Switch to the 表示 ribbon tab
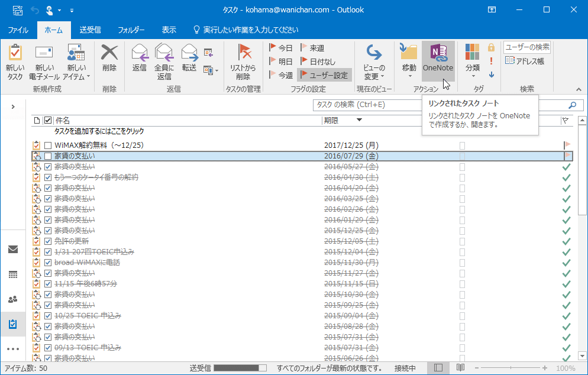588x375 pixels. 169,29
